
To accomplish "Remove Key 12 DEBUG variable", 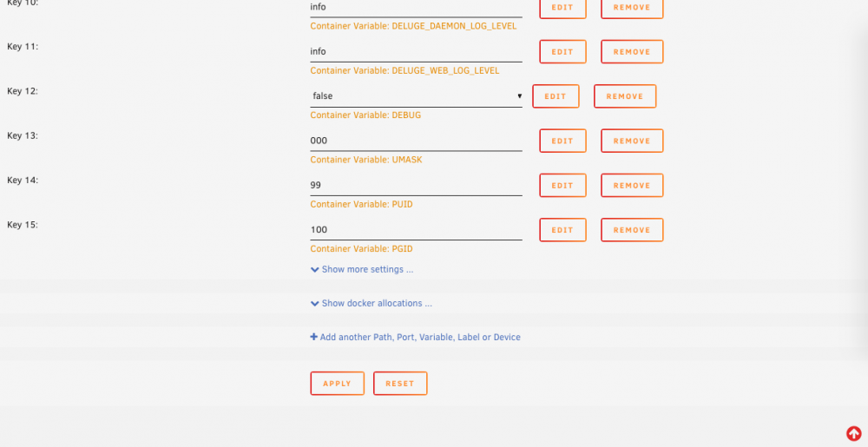I will (x=624, y=96).
